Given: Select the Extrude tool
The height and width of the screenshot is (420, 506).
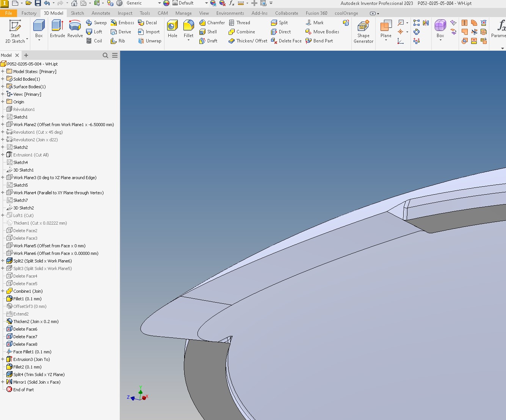Looking at the screenshot, I should click(x=57, y=30).
